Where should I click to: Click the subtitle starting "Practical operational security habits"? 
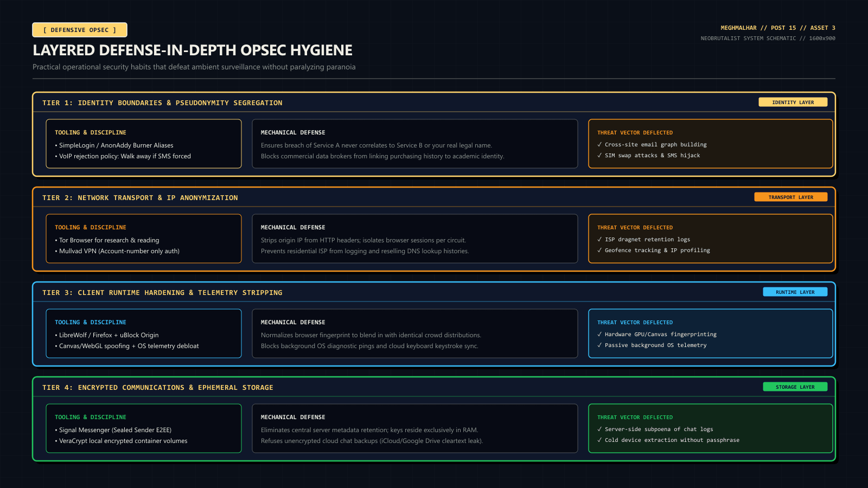194,67
